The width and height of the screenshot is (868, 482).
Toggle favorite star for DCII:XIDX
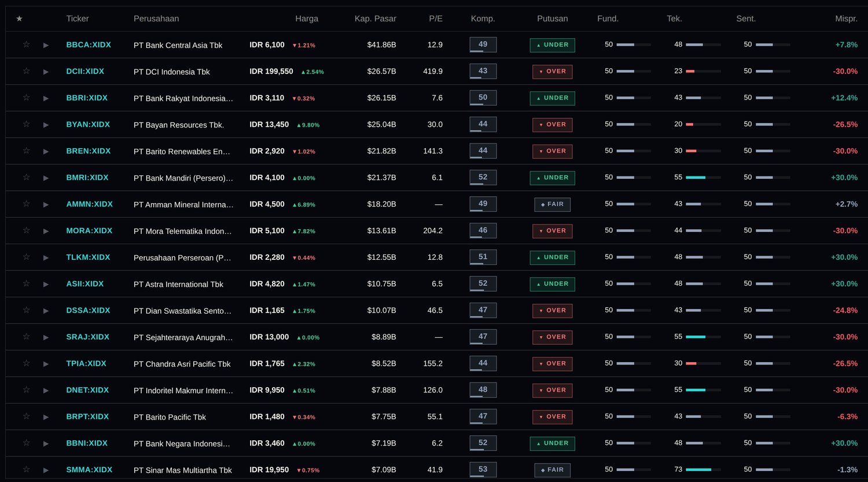pos(26,71)
